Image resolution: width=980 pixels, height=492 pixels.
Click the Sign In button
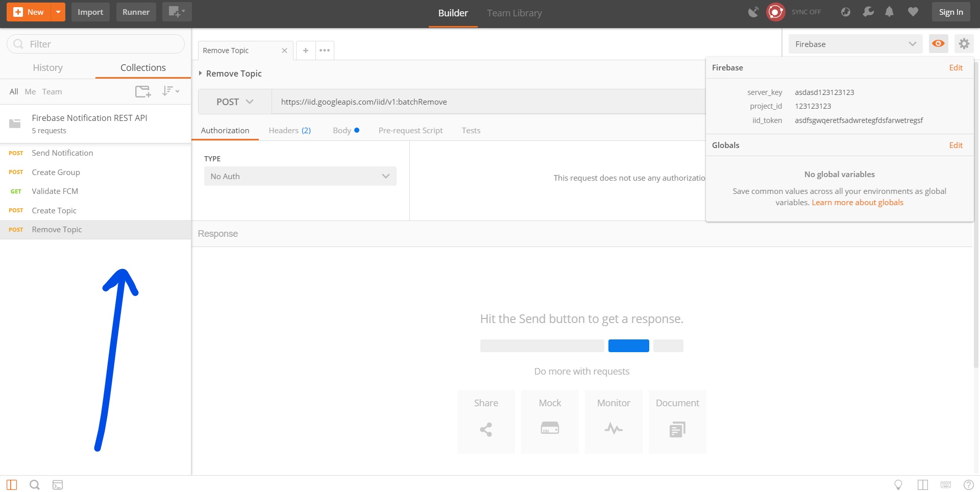coord(951,12)
